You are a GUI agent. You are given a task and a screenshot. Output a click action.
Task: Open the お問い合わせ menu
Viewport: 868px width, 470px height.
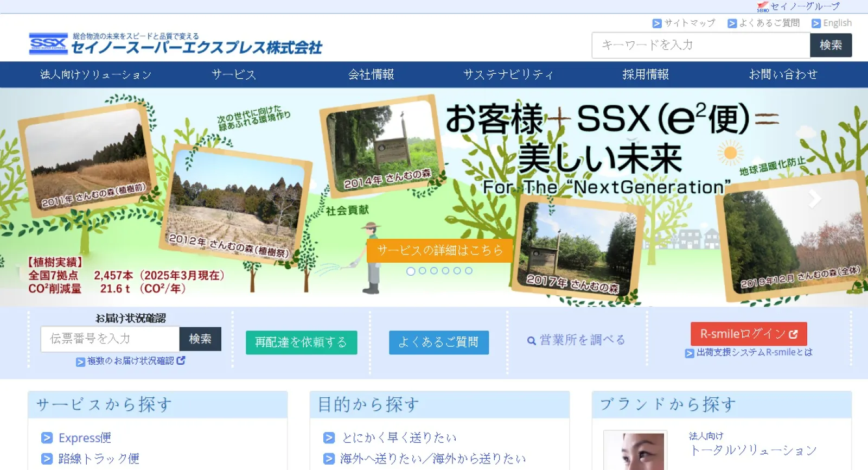[x=783, y=74]
